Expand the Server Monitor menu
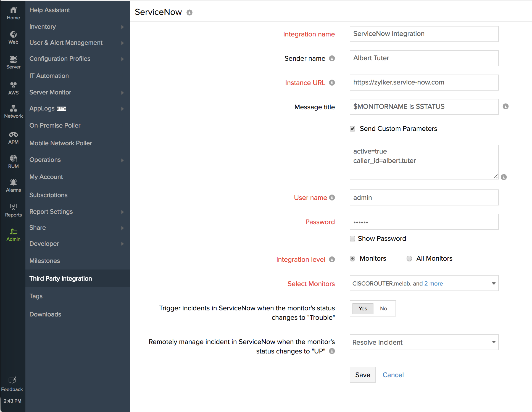 [50, 92]
